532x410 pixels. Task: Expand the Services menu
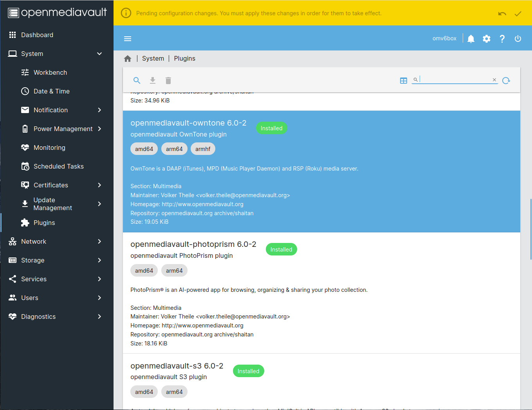[x=99, y=279]
